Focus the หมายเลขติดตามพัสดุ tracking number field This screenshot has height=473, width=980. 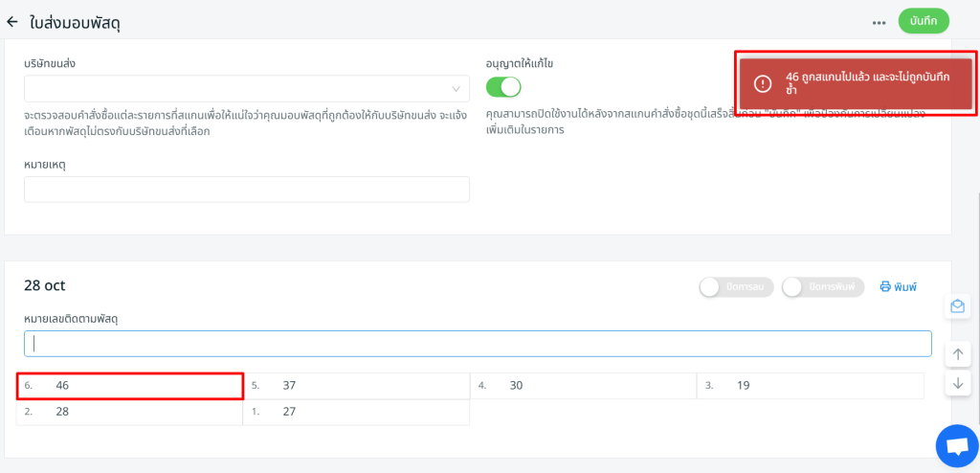(x=478, y=344)
